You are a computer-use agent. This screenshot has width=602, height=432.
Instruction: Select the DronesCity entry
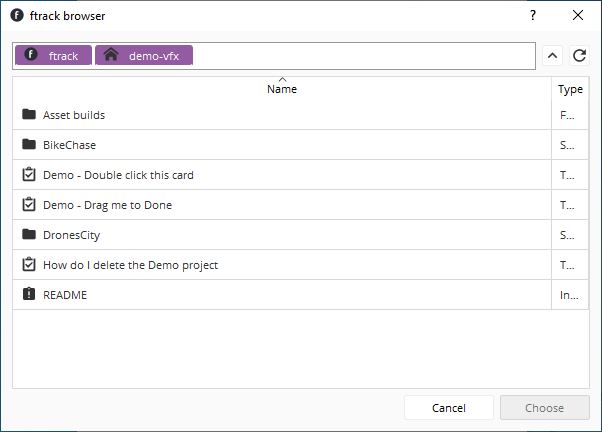(71, 235)
